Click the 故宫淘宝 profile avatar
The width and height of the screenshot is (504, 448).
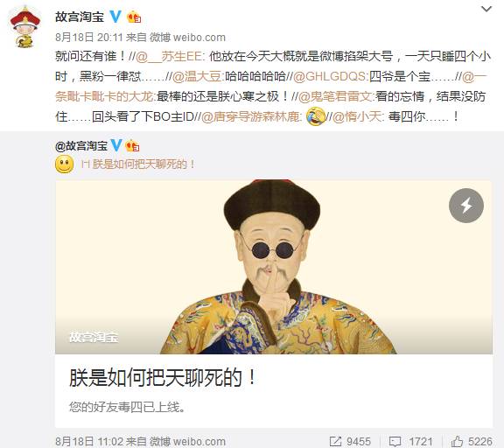click(x=25, y=27)
